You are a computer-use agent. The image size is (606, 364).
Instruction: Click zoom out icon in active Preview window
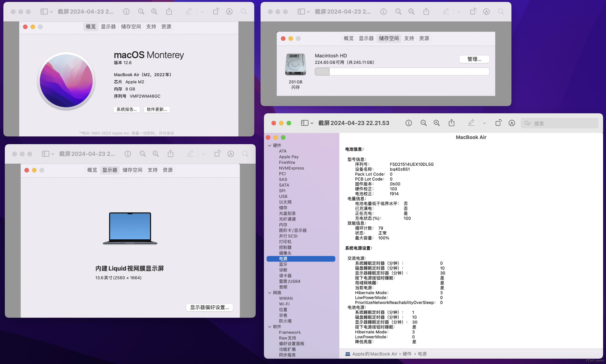(x=423, y=123)
